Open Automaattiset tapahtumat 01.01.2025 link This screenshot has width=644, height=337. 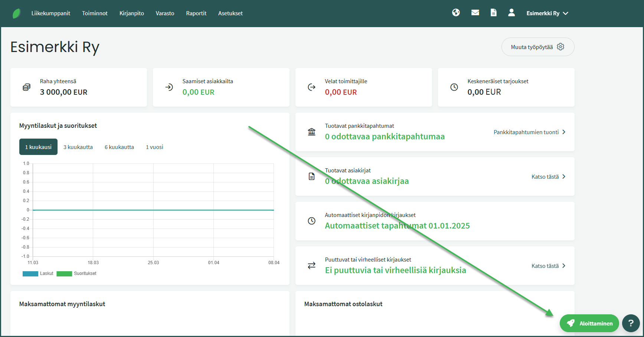tap(397, 226)
